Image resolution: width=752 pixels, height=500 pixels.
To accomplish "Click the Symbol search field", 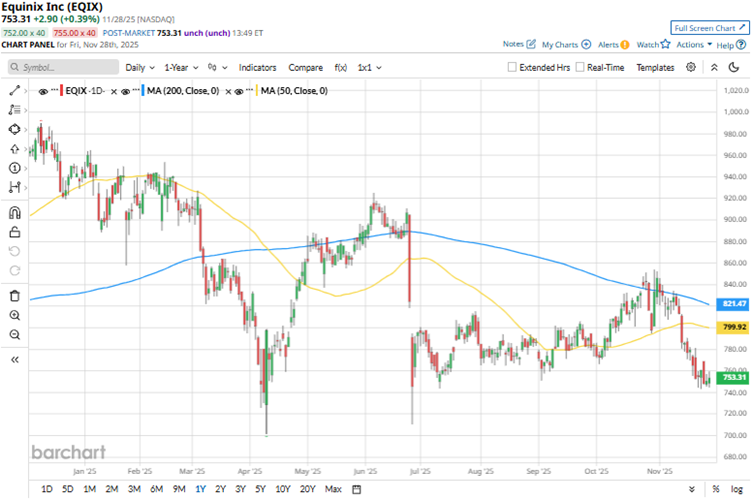I will (x=60, y=68).
